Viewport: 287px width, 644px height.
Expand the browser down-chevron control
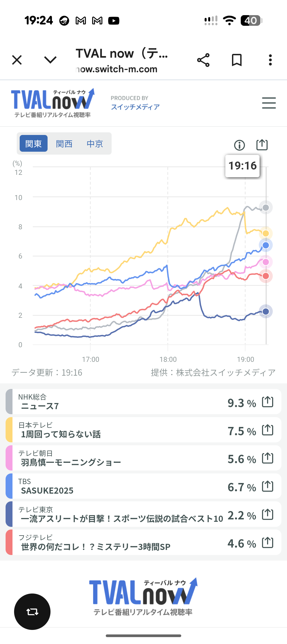pos(50,60)
